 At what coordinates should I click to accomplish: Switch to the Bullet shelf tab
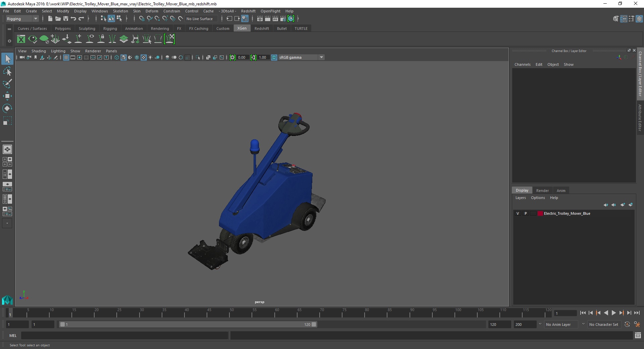coord(282,29)
